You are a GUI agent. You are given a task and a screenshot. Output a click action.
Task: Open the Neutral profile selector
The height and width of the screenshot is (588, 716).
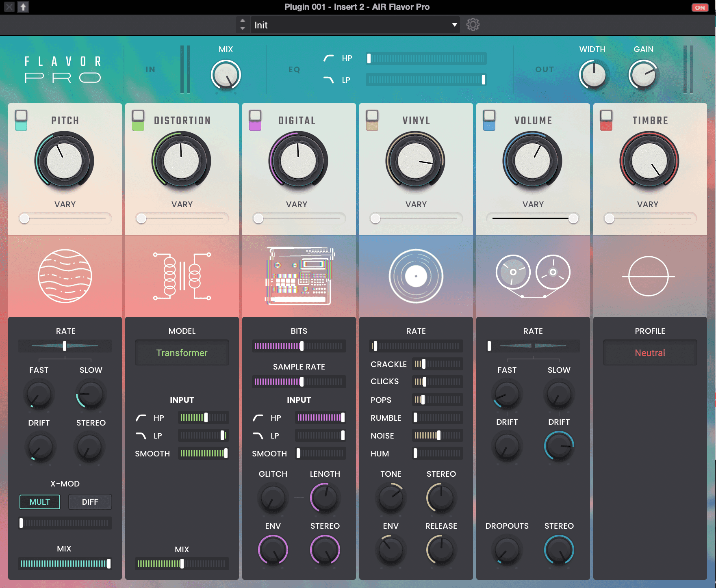coord(649,352)
